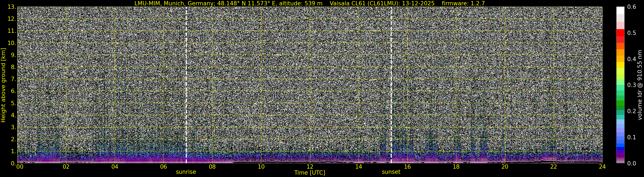Screen dimensions: 644x177
Task: Click the 'volume ldr @ 910.55 nm' colorbar label
Action: click(640, 85)
